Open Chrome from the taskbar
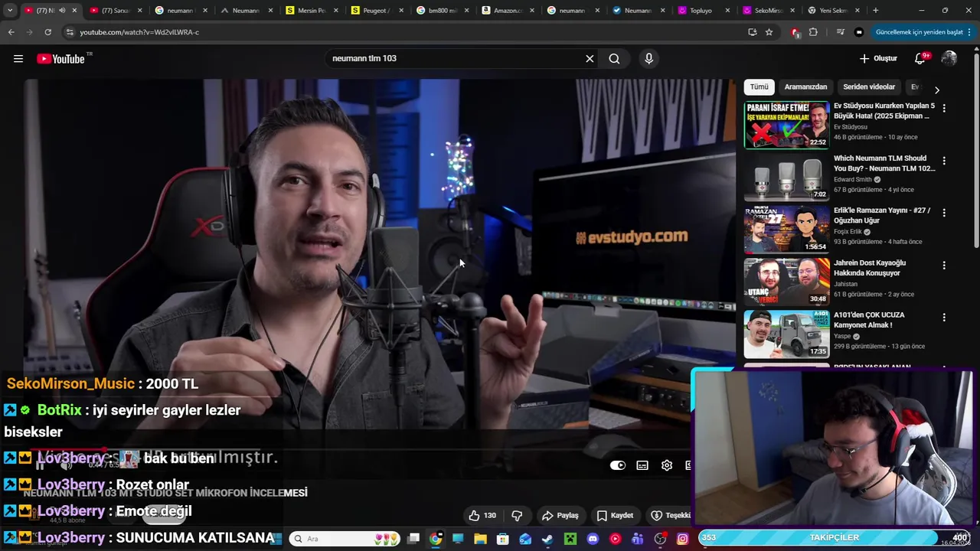This screenshot has height=551, width=980. coord(436,539)
